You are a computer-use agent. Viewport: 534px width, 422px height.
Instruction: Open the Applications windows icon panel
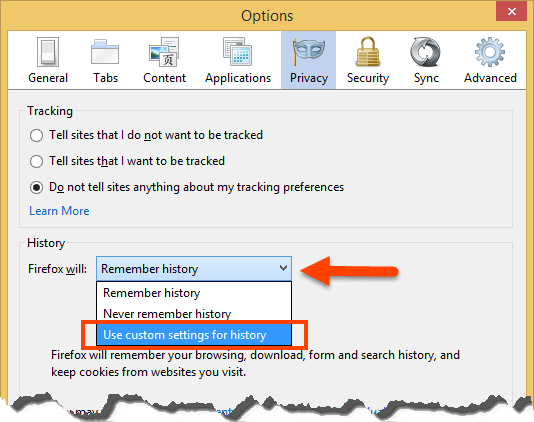click(x=238, y=60)
